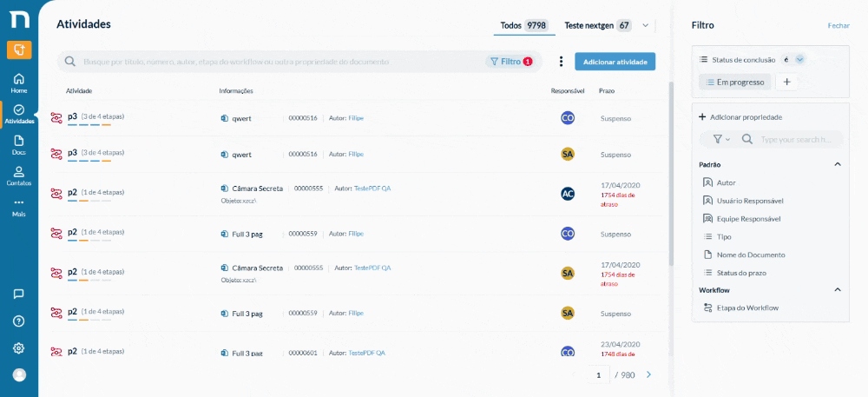868x397 pixels.
Task: Click Adicionar atividade button
Action: 615,62
